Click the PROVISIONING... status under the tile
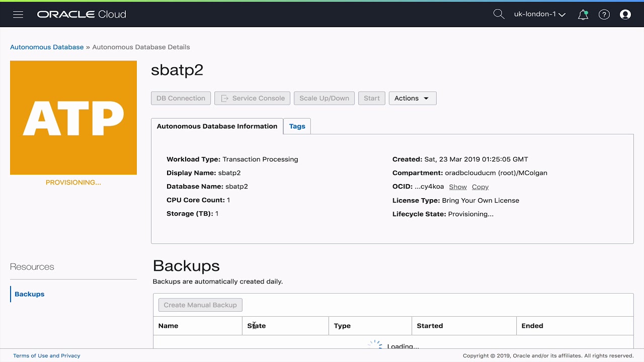The height and width of the screenshot is (362, 644). (73, 183)
